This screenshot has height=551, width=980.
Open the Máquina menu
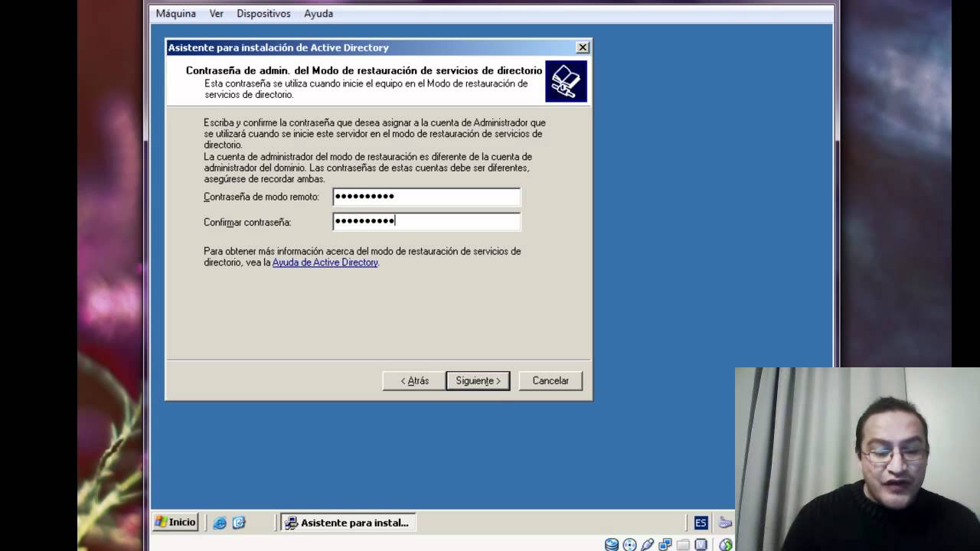[176, 14]
